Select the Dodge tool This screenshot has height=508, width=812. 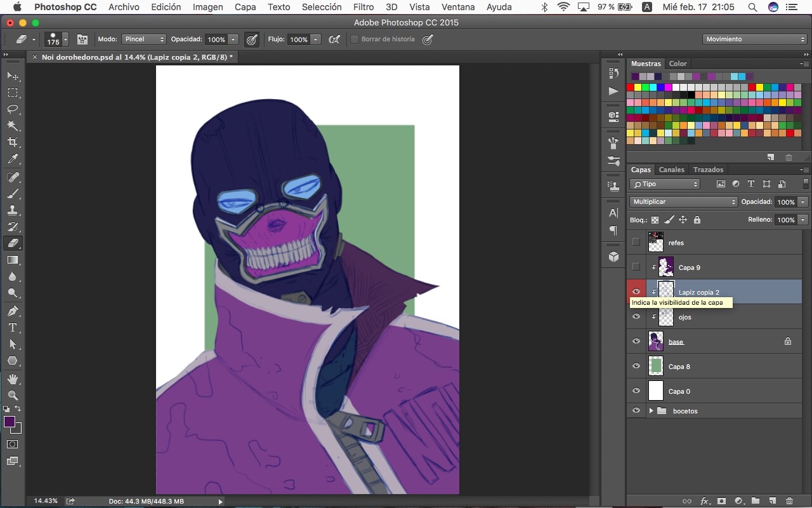[x=13, y=293]
